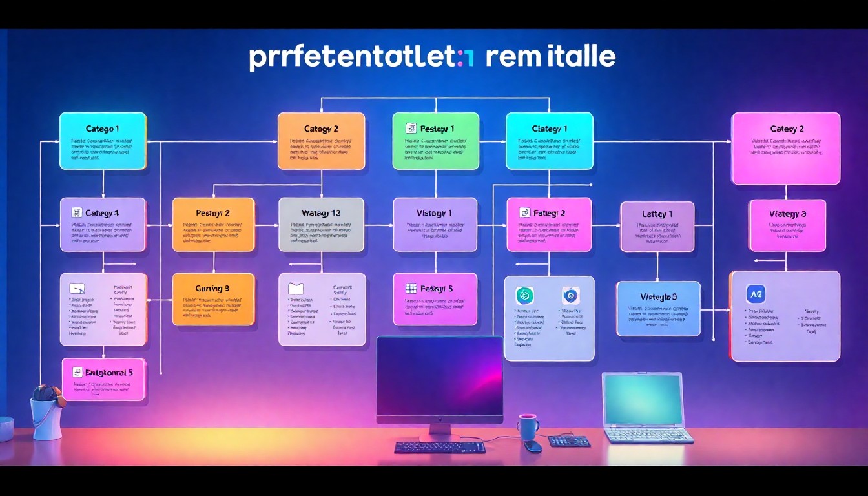Select the gray Watagy 12 card
Viewport: 868px width, 496px height.
coord(321,224)
